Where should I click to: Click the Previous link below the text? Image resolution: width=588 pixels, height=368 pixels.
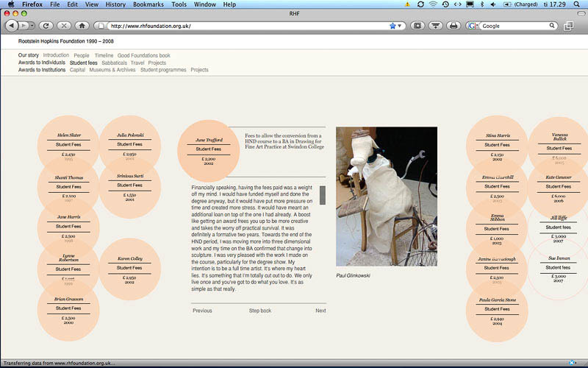coord(202,311)
